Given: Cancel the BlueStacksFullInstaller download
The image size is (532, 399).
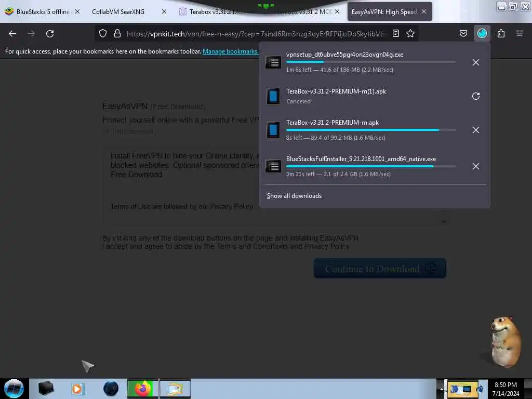Looking at the screenshot, I should (x=476, y=166).
